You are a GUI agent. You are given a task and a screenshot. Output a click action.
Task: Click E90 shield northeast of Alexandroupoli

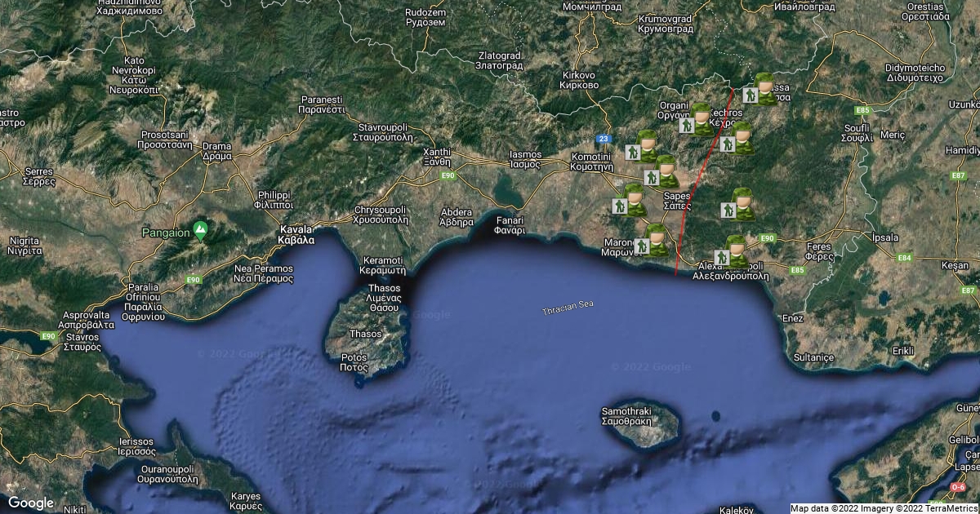pyautogui.click(x=767, y=237)
